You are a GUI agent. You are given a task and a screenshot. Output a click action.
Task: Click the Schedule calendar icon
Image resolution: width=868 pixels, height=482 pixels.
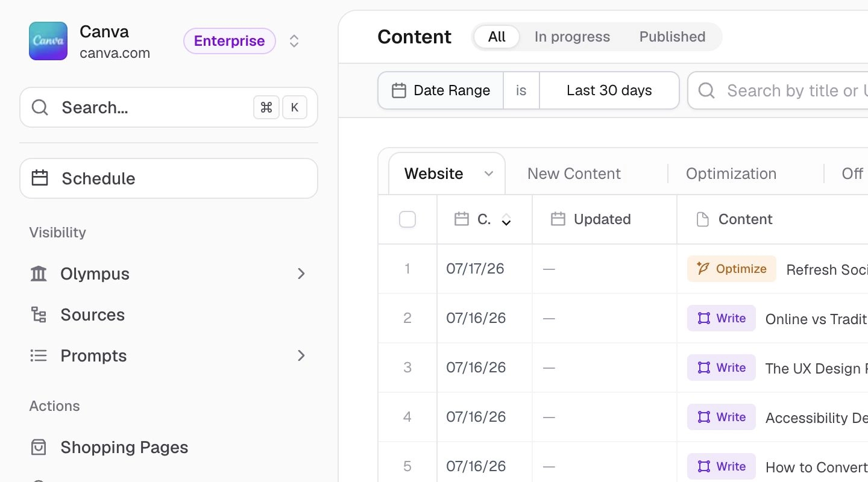pos(40,178)
